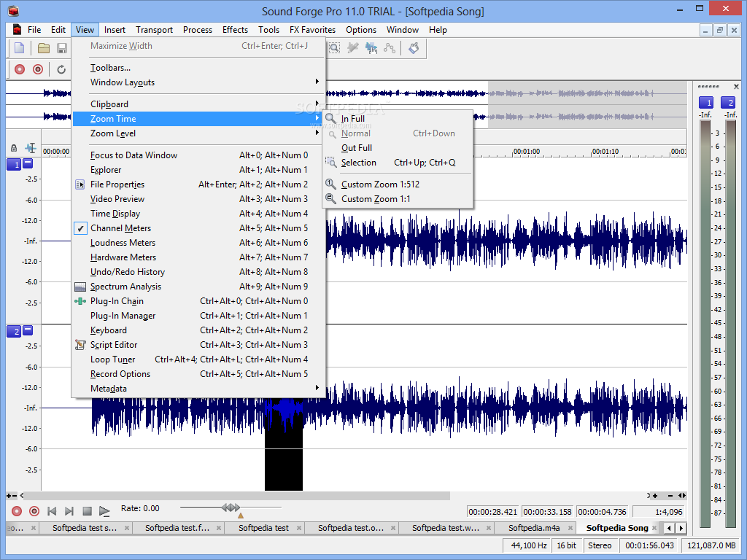
Task: Select the Envelope tool icon in toolbar
Action: (x=390, y=48)
